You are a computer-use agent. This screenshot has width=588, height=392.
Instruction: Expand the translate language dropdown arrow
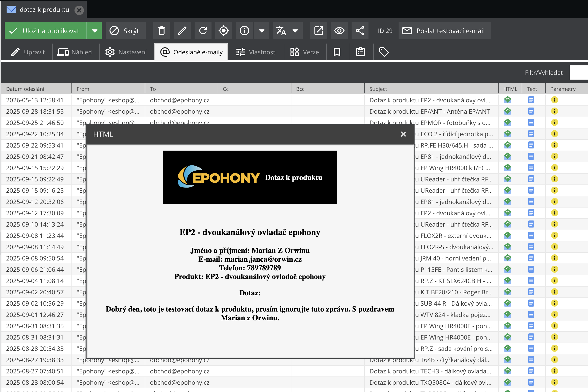pyautogui.click(x=295, y=31)
